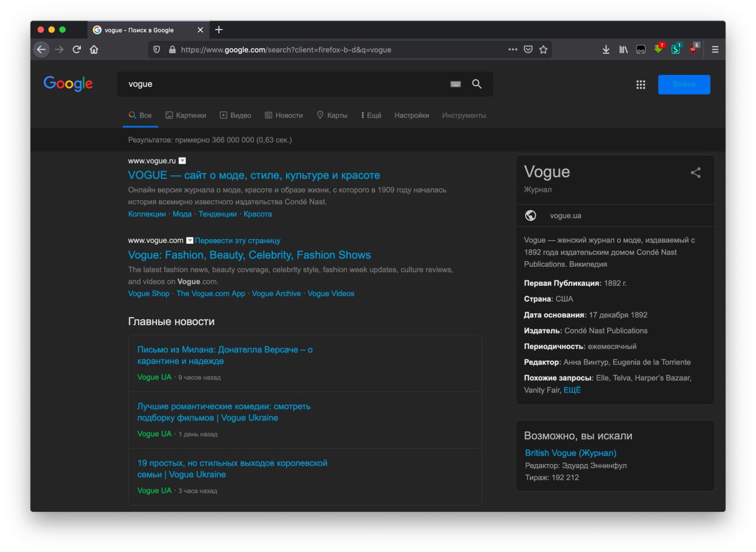
Task: Open news Лучшие романтические комедии
Action: (x=224, y=412)
